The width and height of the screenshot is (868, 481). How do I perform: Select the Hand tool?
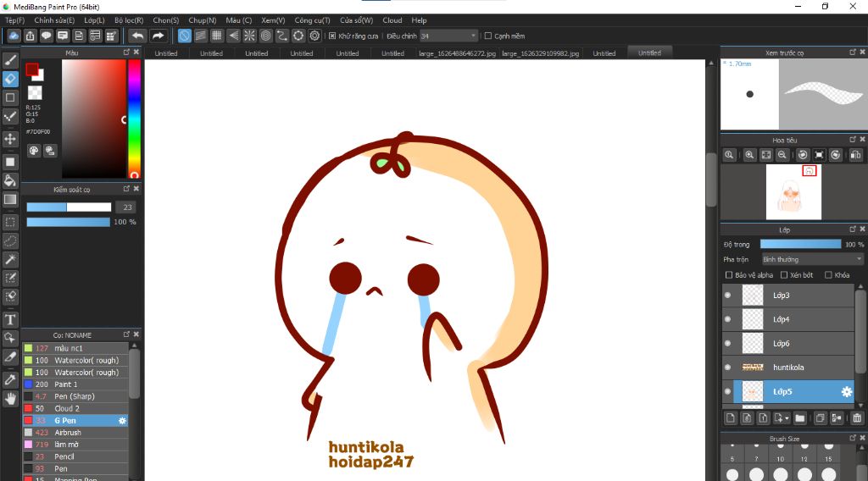coord(10,398)
